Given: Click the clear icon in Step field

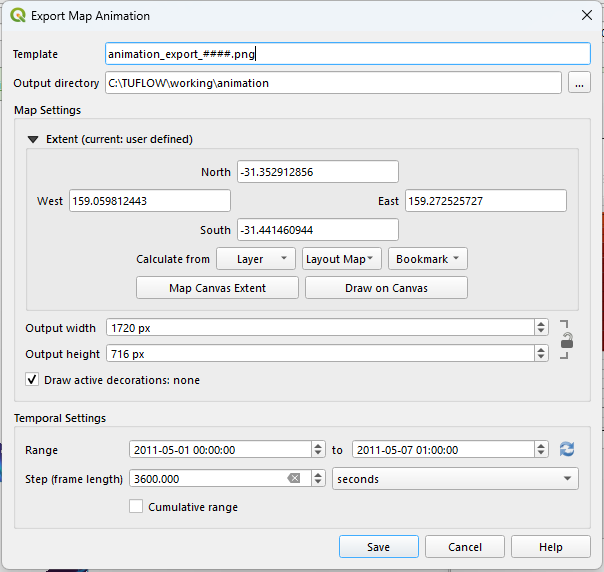Looking at the screenshot, I should tap(294, 479).
